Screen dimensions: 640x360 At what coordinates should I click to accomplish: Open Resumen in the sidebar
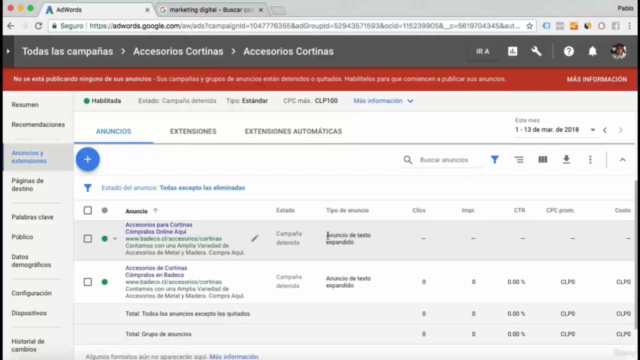coord(25,105)
